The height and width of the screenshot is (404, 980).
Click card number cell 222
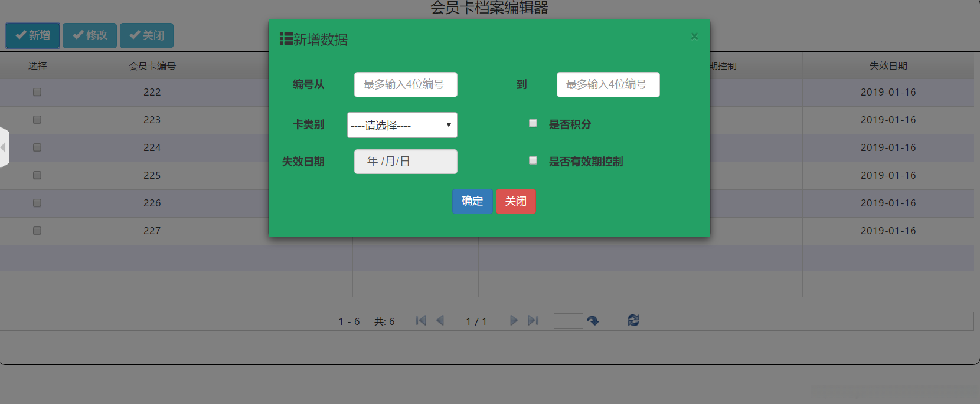tap(152, 92)
